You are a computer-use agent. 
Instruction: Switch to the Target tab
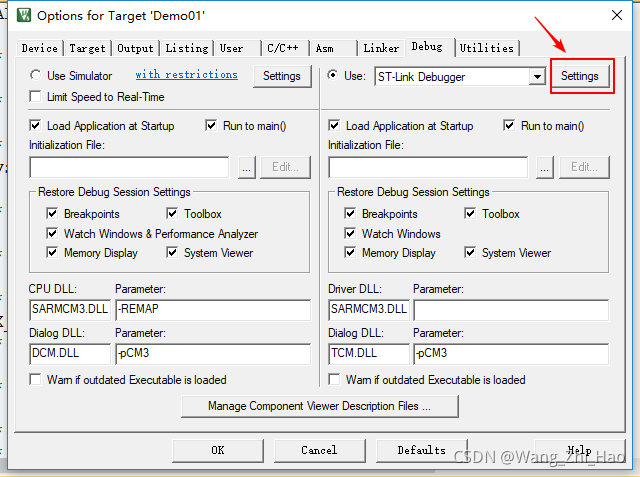coord(87,48)
